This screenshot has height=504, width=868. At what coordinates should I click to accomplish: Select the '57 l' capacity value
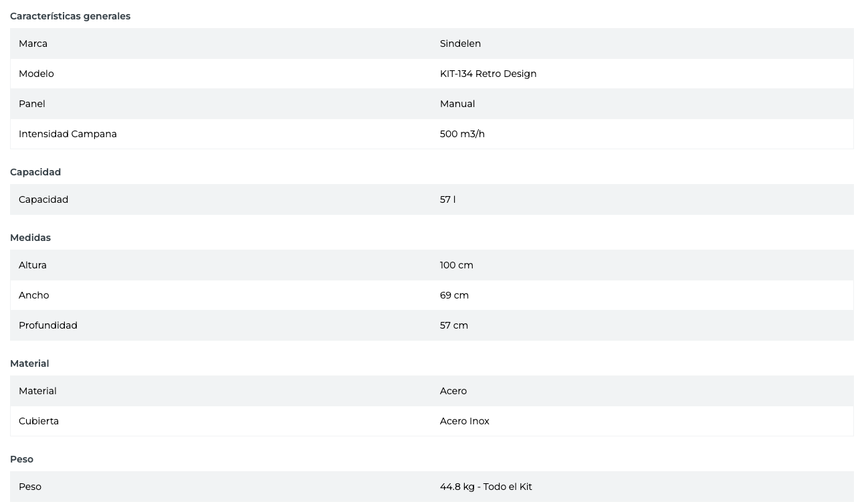click(x=447, y=199)
